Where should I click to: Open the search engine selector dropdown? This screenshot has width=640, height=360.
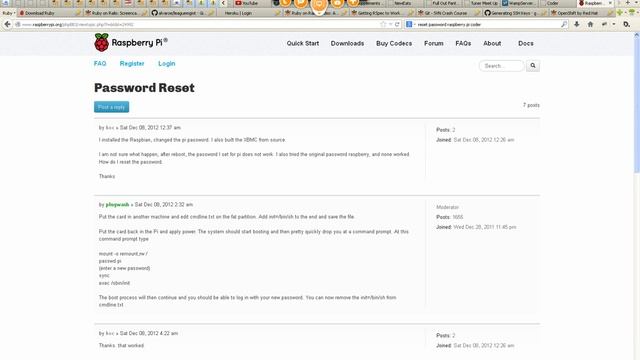[411, 24]
